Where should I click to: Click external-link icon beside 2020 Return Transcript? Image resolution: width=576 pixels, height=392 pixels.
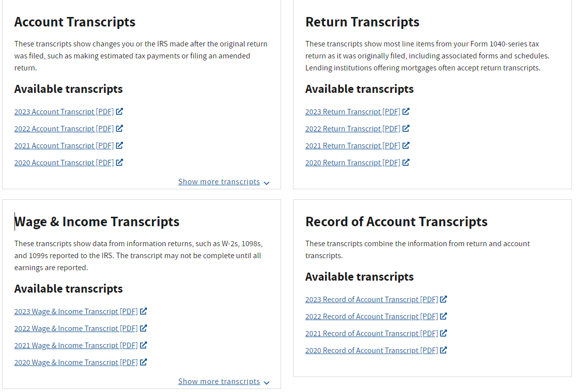(x=406, y=162)
